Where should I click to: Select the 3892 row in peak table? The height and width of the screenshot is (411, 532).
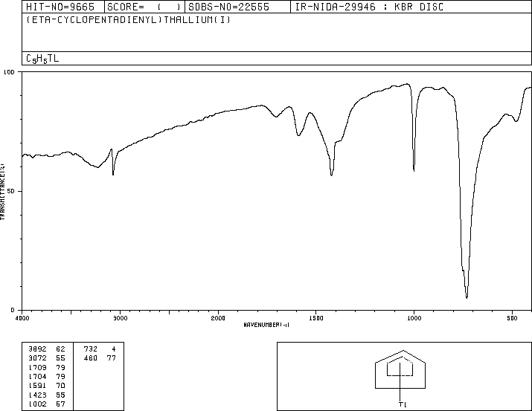47,349
